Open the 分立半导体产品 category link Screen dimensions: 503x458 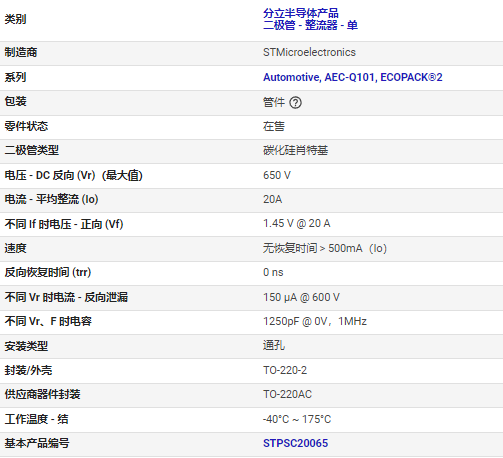pyautogui.click(x=301, y=13)
